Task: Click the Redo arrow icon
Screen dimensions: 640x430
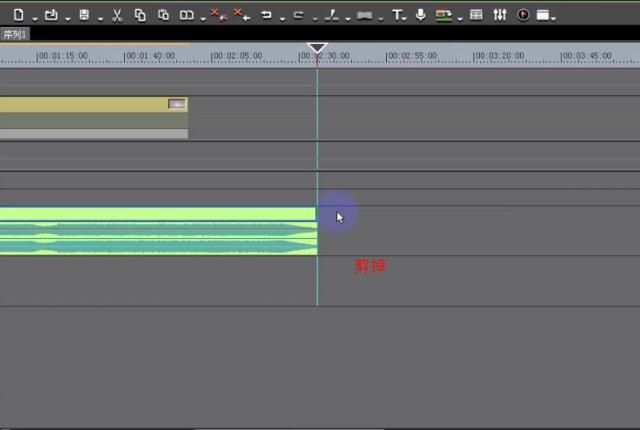Action: (298, 15)
